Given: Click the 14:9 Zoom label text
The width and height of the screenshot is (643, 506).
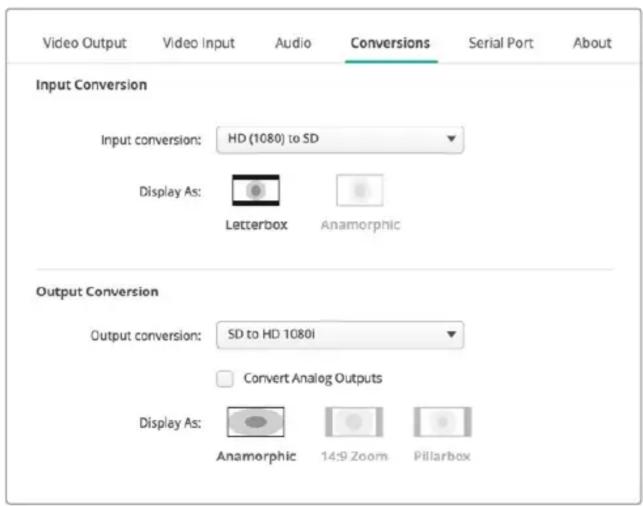Looking at the screenshot, I should (354, 456).
